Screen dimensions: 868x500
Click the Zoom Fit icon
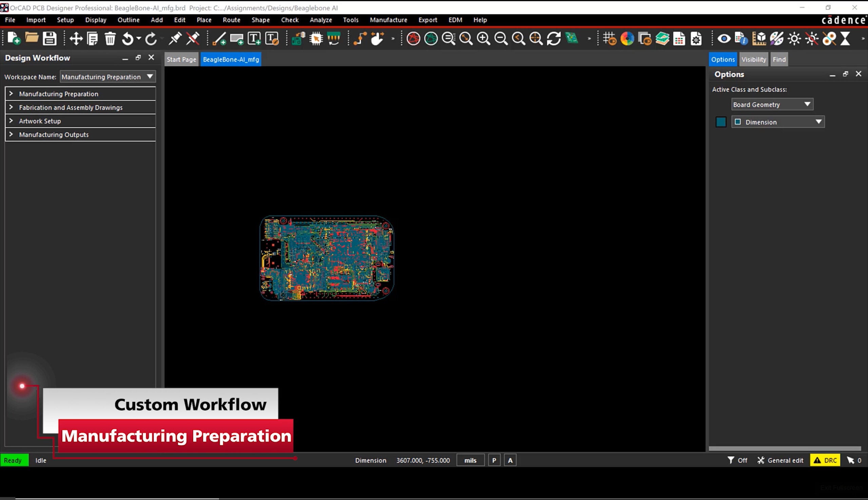(466, 39)
